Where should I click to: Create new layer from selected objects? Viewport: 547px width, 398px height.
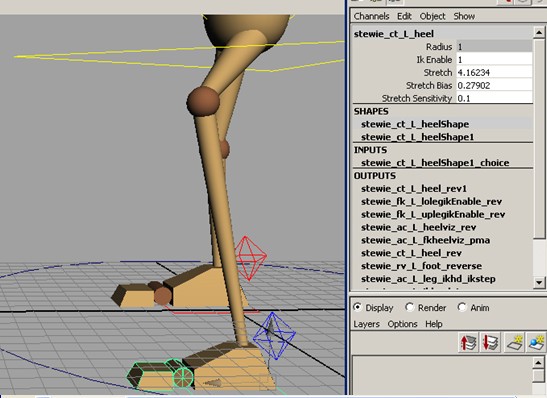(537, 343)
